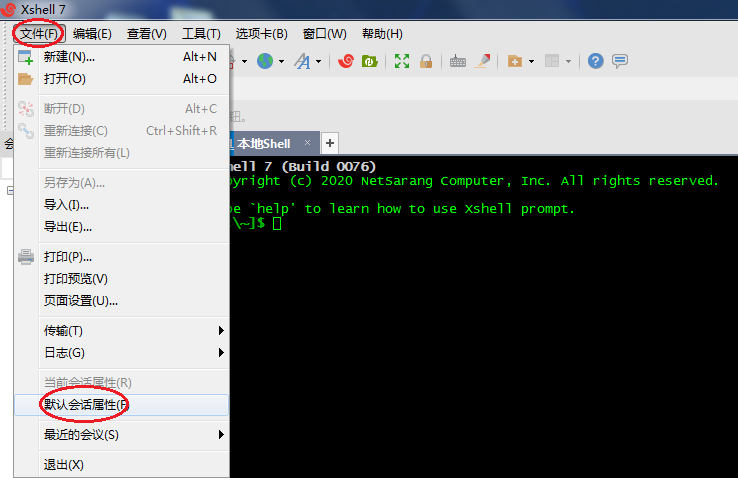This screenshot has width=738, height=478.
Task: Switch to the 本地Shell tab
Action: pyautogui.click(x=264, y=143)
